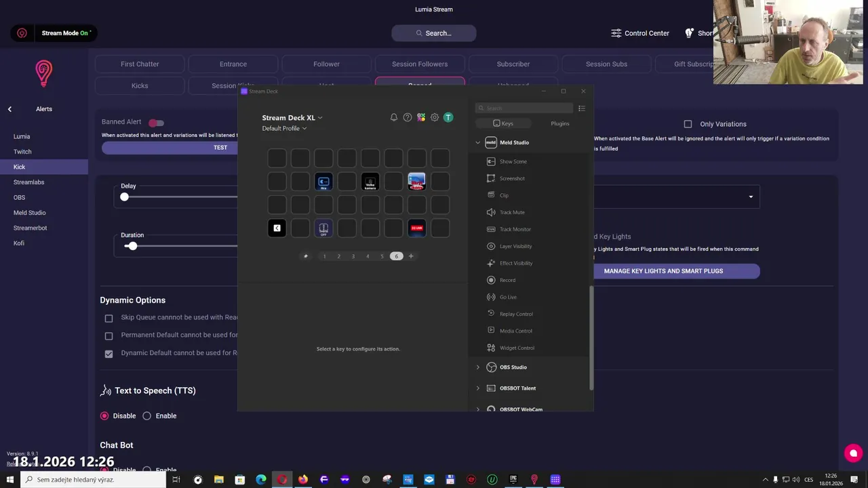The height and width of the screenshot is (488, 868).
Task: Open the Stream Deck XL device dropdown
Action: [292, 118]
